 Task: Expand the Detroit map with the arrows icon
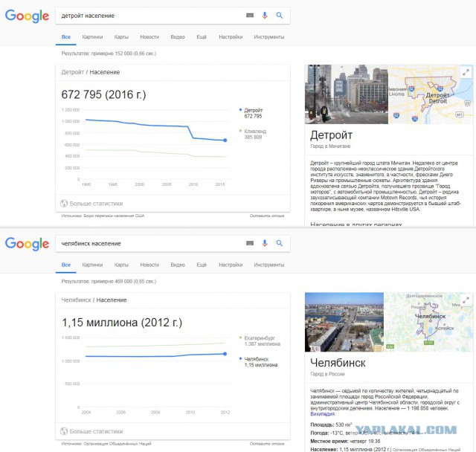point(466,72)
